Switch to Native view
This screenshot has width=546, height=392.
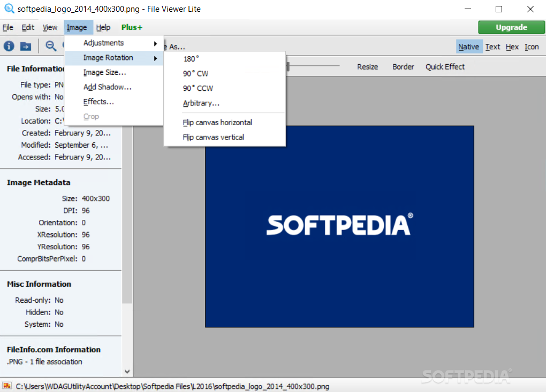[x=469, y=47]
